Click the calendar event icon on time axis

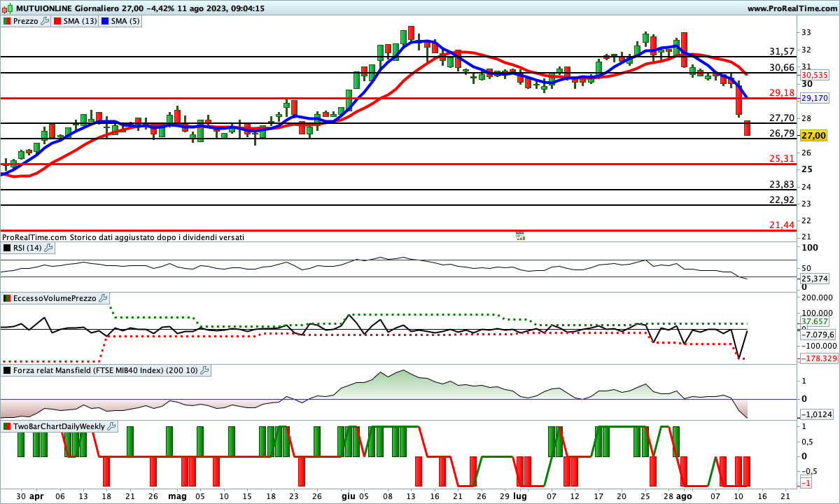520,236
